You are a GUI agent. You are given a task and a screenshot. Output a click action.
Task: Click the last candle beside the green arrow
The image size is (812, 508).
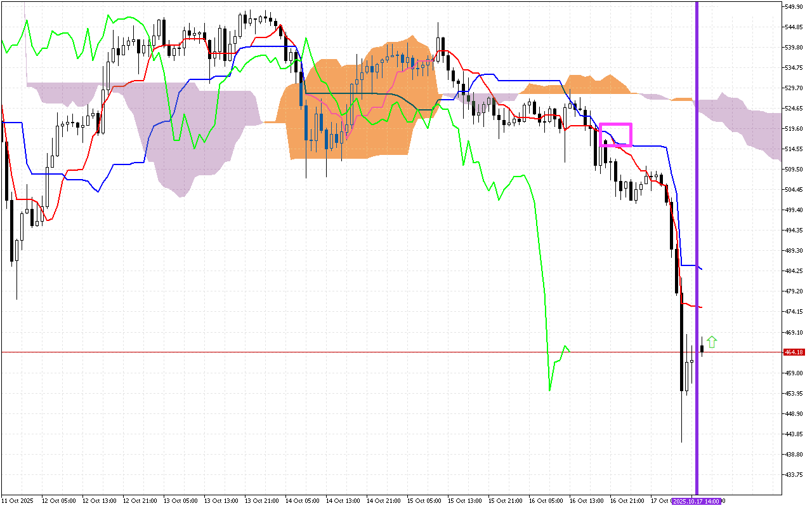[702, 348]
